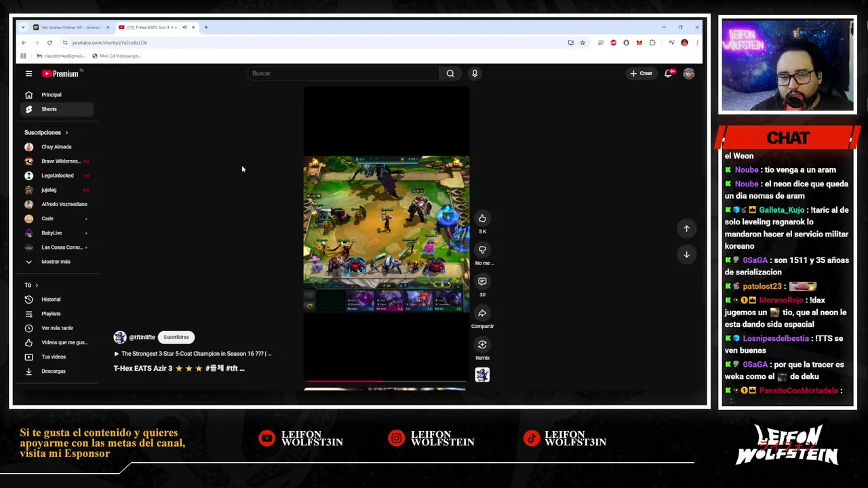Open jujalag subscription channel
This screenshot has height=488, width=868.
pos(56,190)
